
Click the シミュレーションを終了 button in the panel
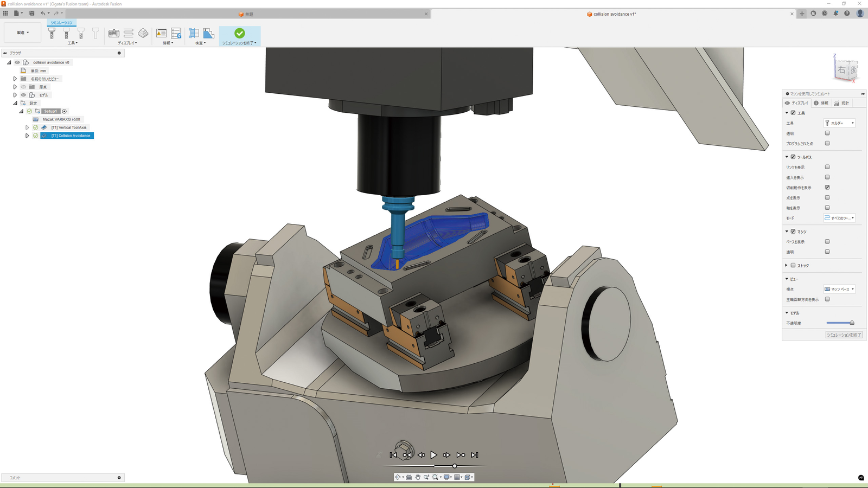tap(844, 335)
